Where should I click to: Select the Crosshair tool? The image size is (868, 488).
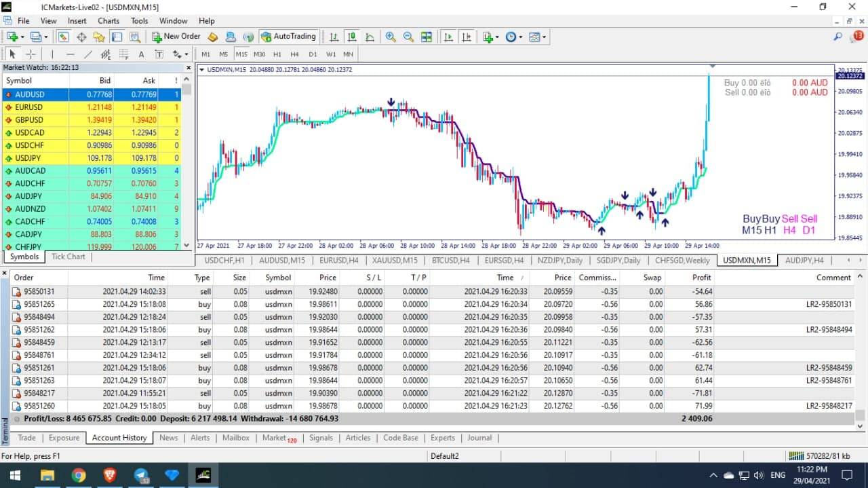(31, 54)
